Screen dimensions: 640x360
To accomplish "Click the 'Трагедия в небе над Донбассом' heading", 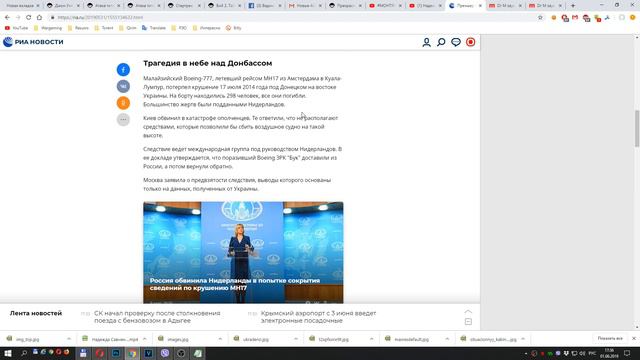I will pyautogui.click(x=207, y=63).
